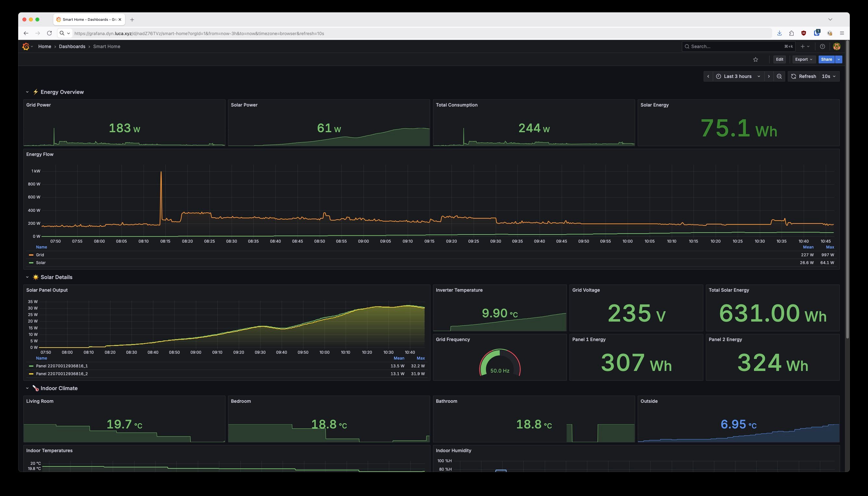Screen dimensions: 868x496
Task: Open the uBlock Origin extension icon
Action: (804, 33)
